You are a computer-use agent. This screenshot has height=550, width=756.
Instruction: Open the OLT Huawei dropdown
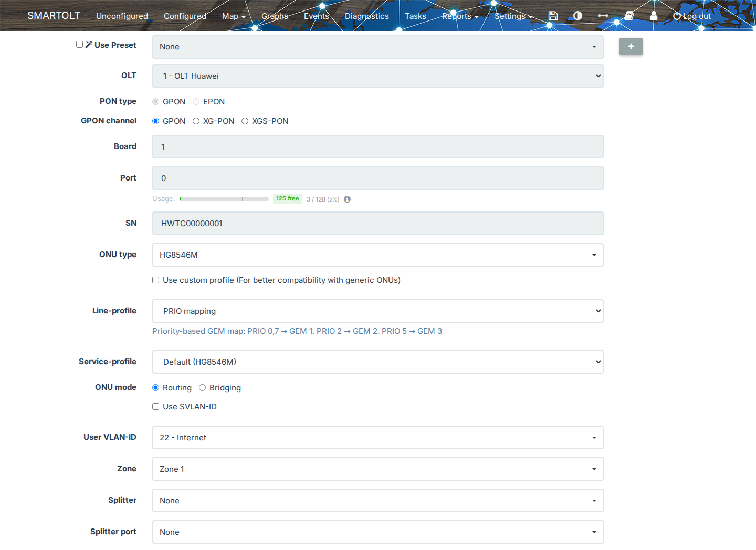pyautogui.click(x=378, y=76)
